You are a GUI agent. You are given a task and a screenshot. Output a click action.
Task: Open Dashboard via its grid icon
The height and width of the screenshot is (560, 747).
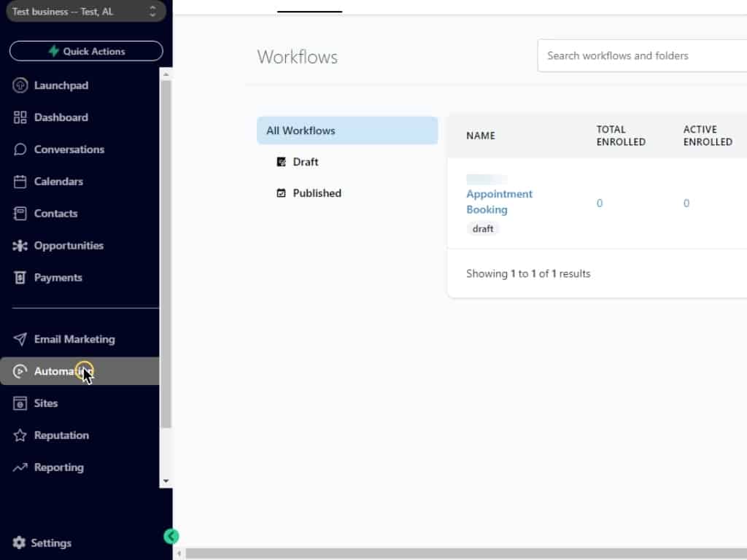tap(20, 117)
